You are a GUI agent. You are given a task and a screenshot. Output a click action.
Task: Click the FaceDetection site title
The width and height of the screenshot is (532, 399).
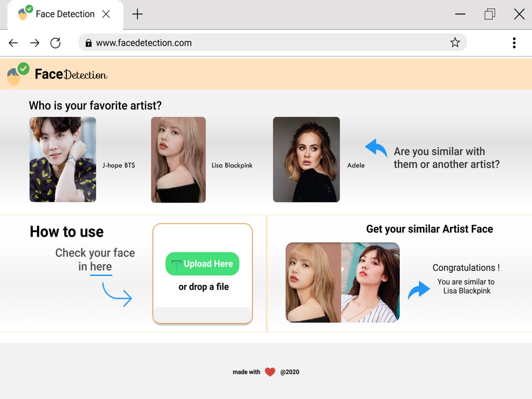[x=71, y=74]
